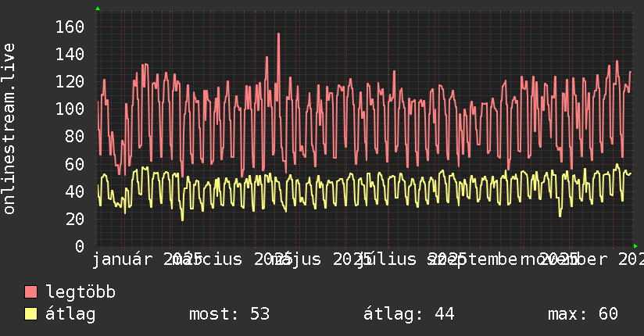Viewport: 644px width, 336px height.
Task: Click the január x-axis month label
Action: click(x=123, y=259)
